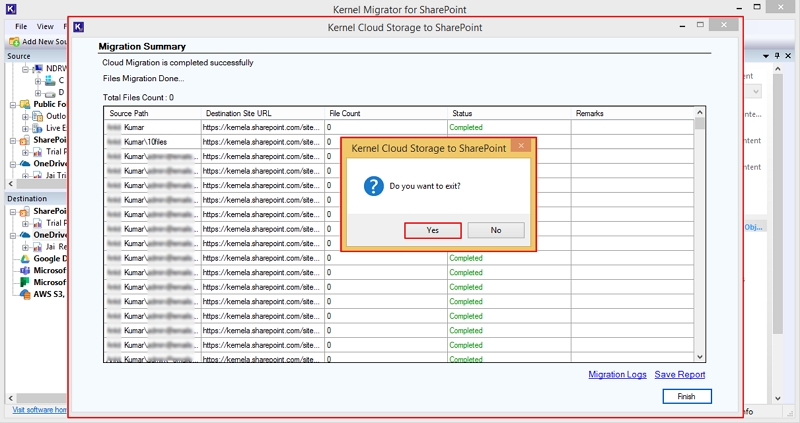The image size is (800, 423).
Task: Collapse the NDRW node in Source tree
Action: 25,68
